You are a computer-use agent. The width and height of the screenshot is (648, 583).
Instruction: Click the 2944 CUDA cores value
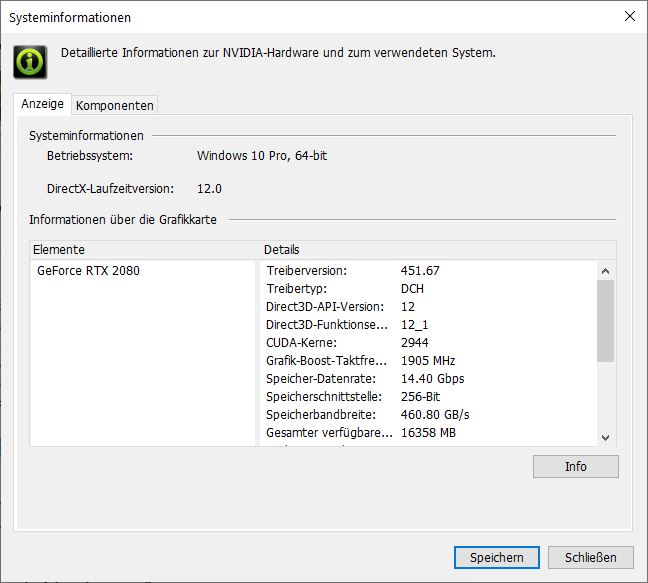pyautogui.click(x=415, y=343)
